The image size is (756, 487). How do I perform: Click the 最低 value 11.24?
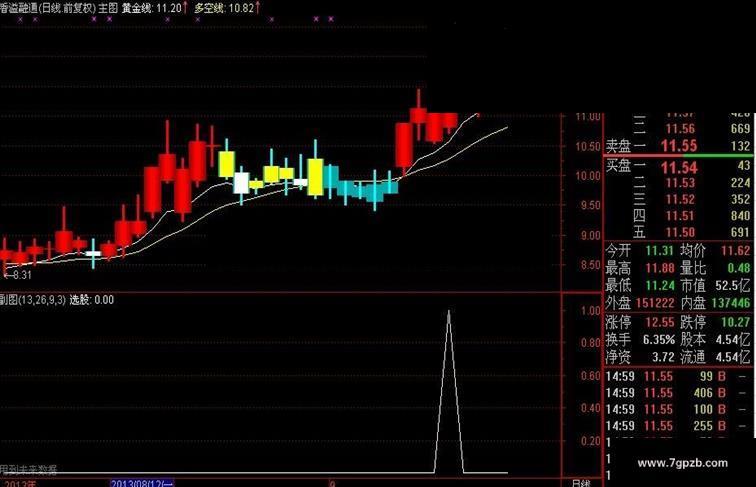(659, 285)
